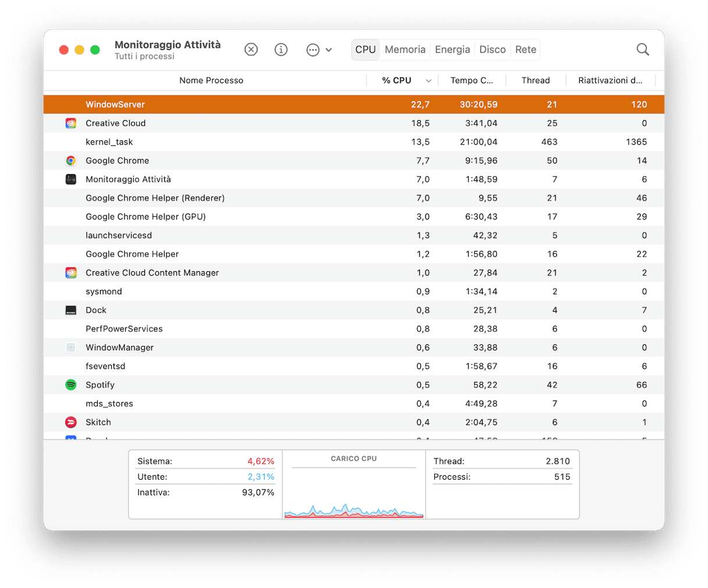Select the fseventsd process row
Image resolution: width=708 pixels, height=588 pixels.
pyautogui.click(x=354, y=366)
